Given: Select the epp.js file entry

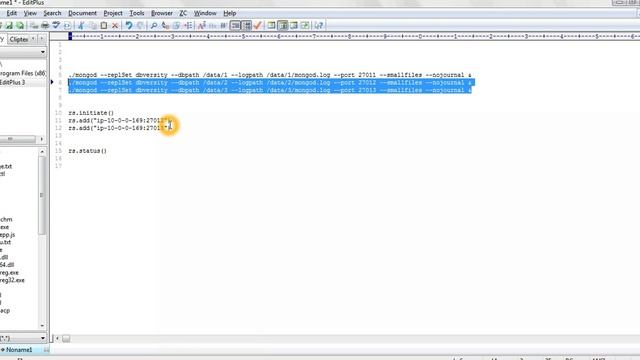Looking at the screenshot, I should pyautogui.click(x=7, y=235).
